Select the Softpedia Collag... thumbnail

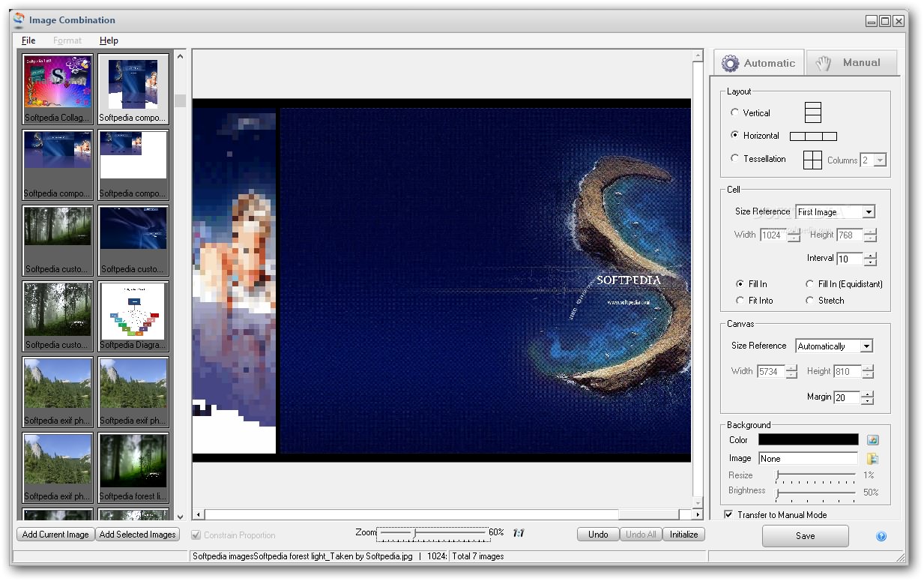pos(58,88)
